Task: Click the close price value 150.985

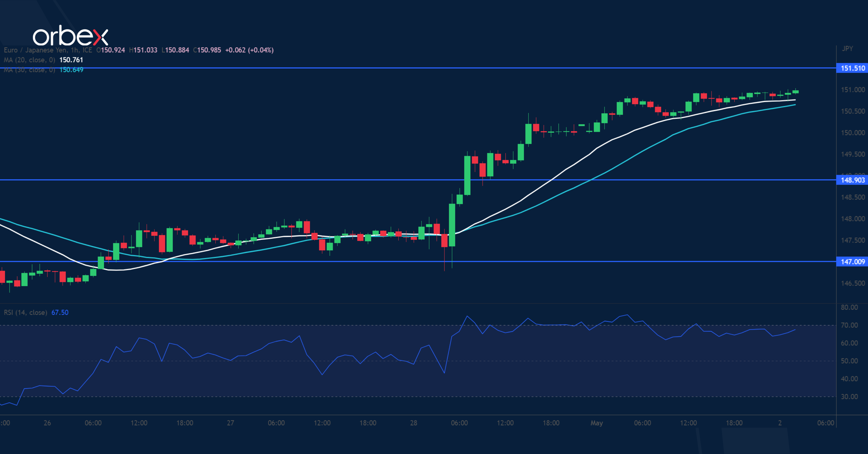Action: click(207, 50)
